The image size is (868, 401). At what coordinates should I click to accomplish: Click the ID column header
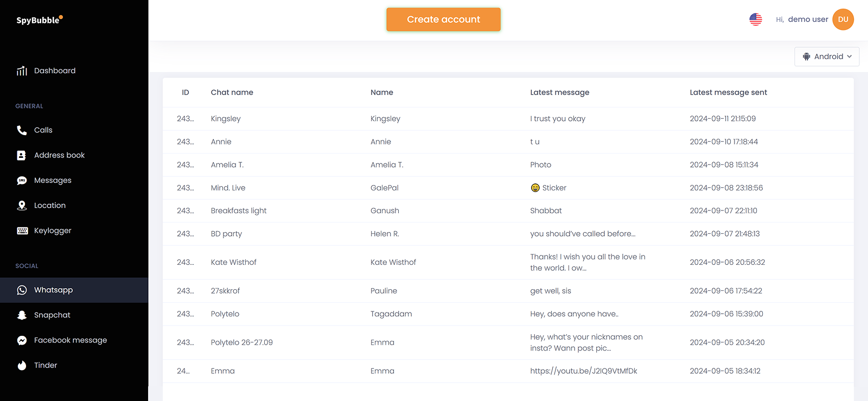tap(186, 92)
